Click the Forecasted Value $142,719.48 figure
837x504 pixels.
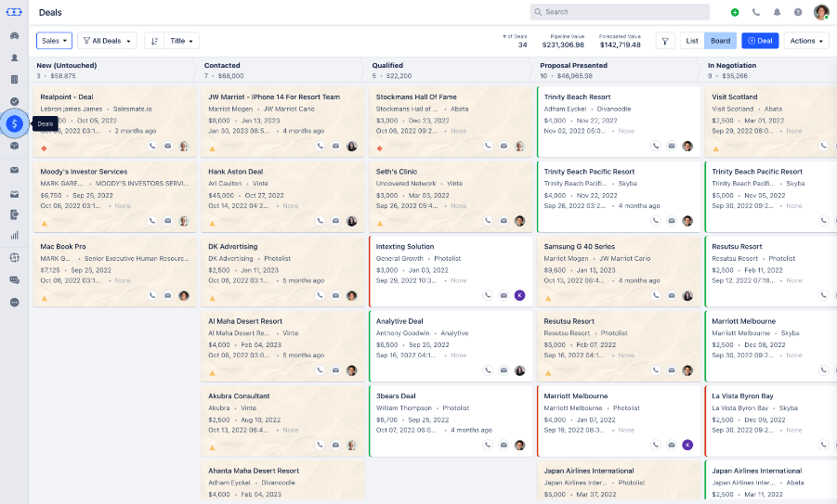pyautogui.click(x=620, y=45)
